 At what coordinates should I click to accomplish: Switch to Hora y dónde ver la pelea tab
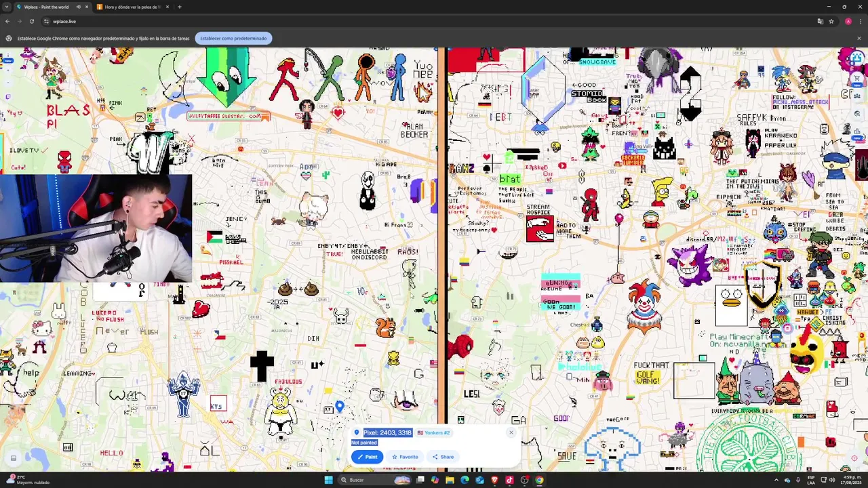click(132, 7)
